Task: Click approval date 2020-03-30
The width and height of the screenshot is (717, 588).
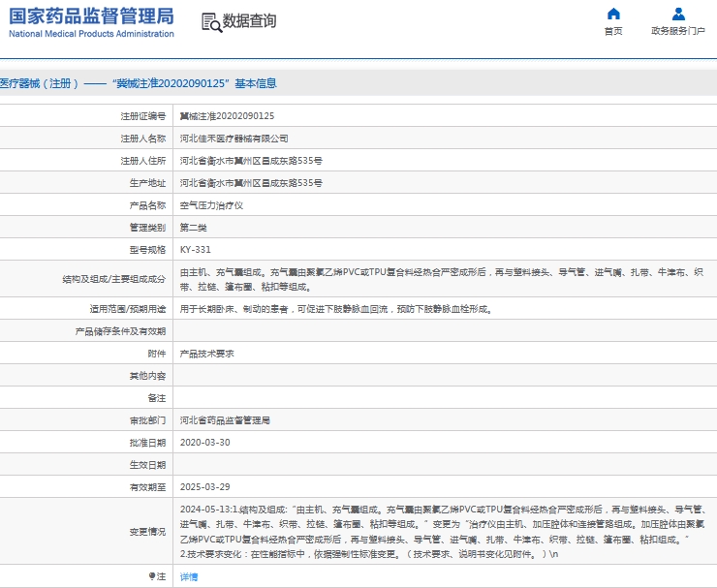Action: point(204,443)
